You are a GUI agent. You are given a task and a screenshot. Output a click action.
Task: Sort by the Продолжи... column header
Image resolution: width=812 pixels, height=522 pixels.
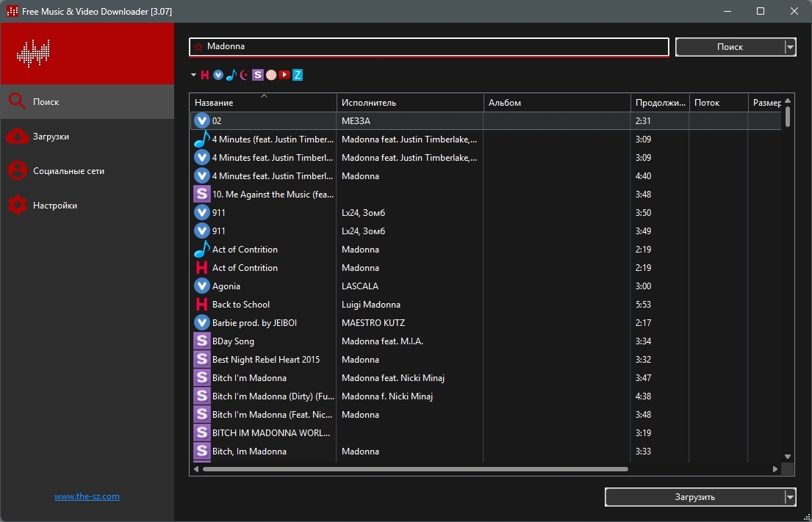661,103
